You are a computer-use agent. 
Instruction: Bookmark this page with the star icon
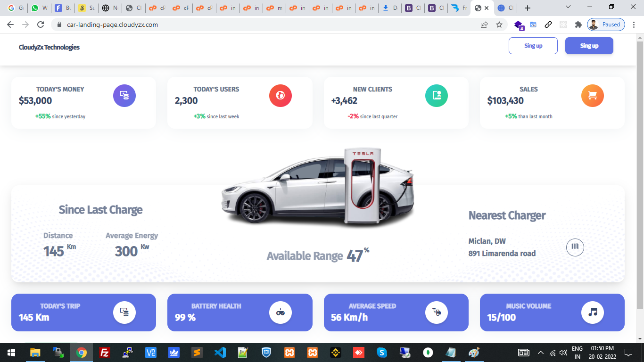click(x=499, y=25)
